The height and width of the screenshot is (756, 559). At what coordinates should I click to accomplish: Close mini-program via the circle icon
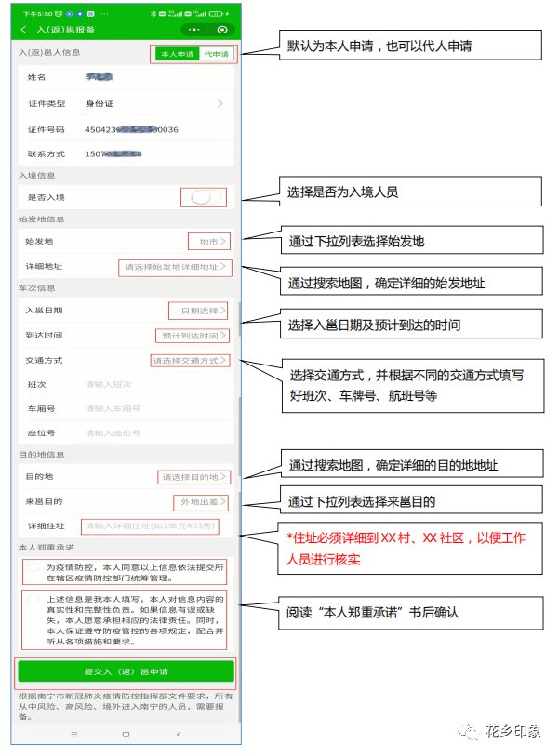point(222,30)
